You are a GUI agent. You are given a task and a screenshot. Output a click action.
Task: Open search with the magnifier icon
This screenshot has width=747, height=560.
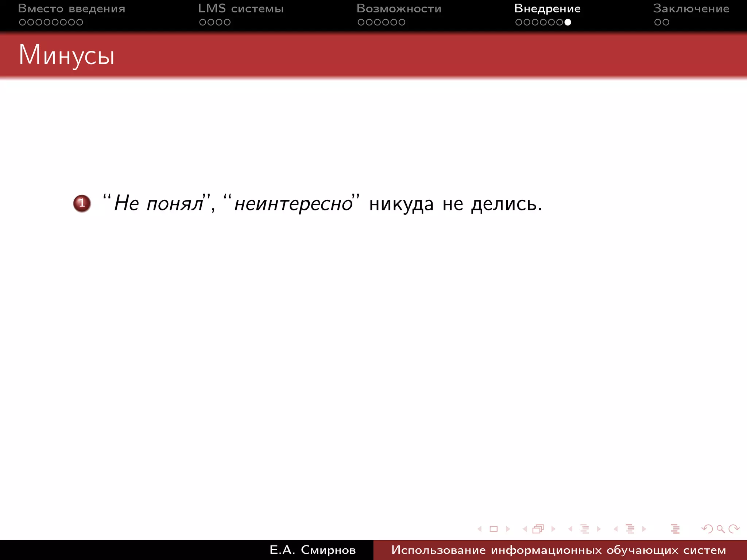(721, 529)
